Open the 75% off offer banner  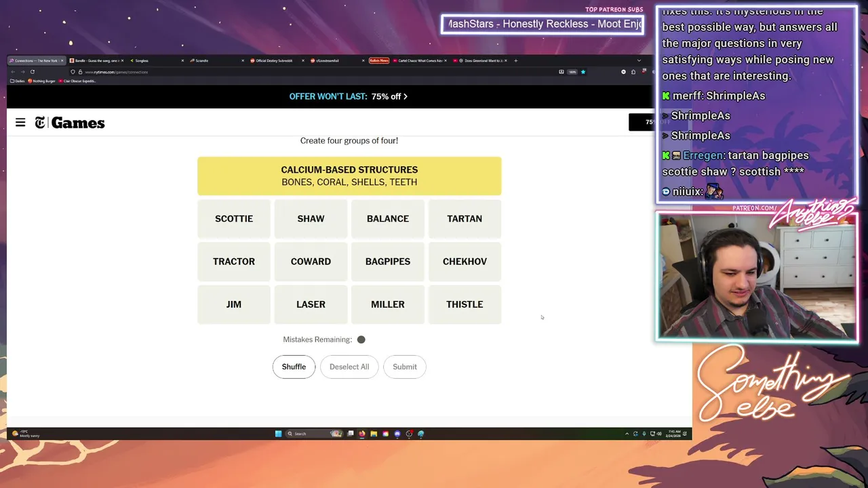[x=349, y=96]
